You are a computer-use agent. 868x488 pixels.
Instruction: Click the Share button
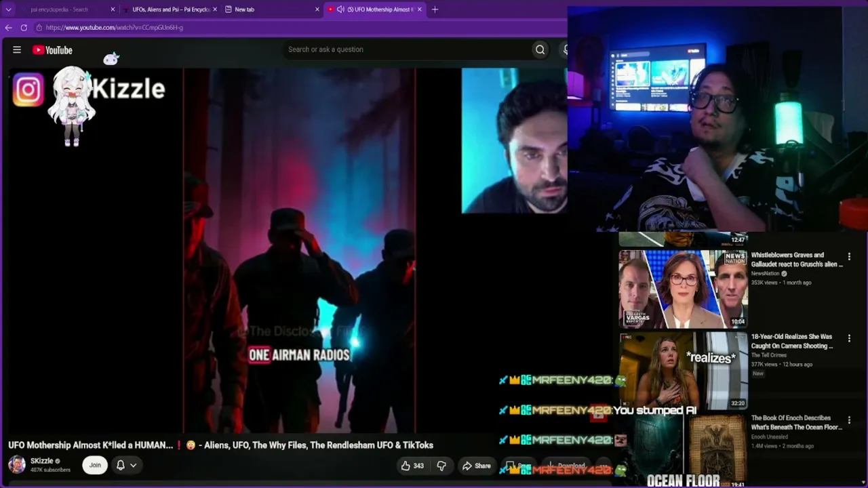point(476,466)
